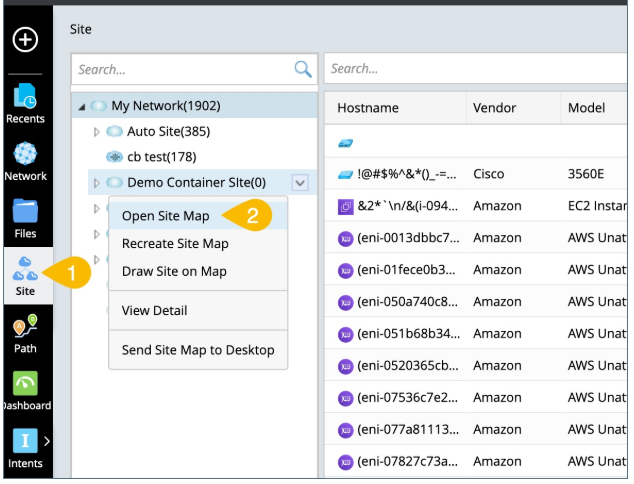Collapse the My Network(1902) tree node
The height and width of the screenshot is (484, 634).
[x=81, y=106]
